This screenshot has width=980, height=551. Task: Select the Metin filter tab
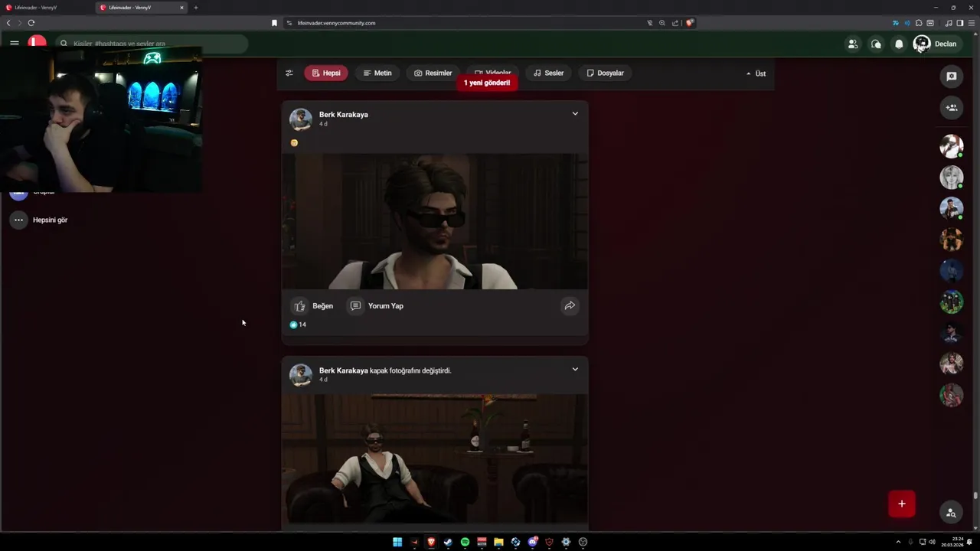point(377,73)
